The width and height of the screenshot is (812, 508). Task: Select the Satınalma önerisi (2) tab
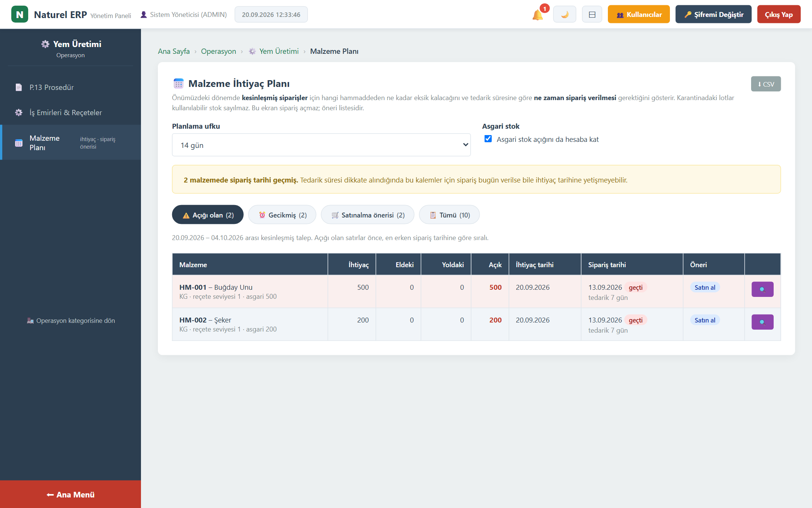[368, 215]
